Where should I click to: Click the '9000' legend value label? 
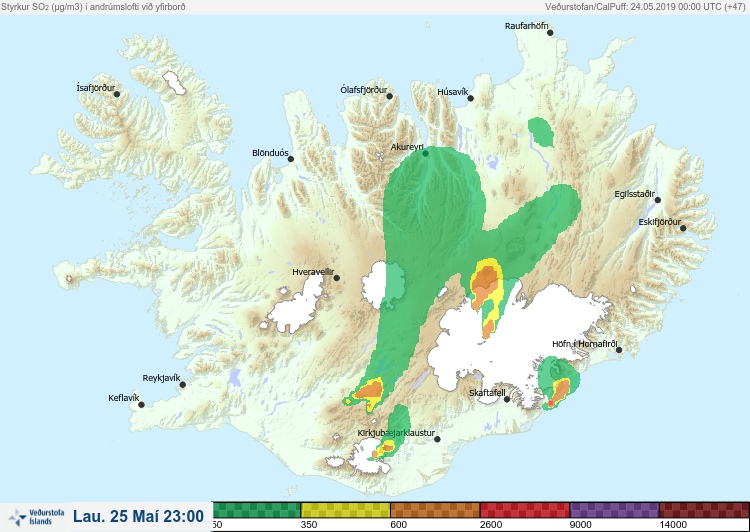coord(580,525)
